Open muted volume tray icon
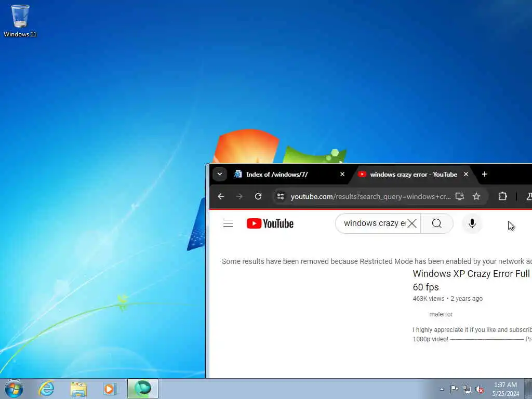 tap(480, 390)
